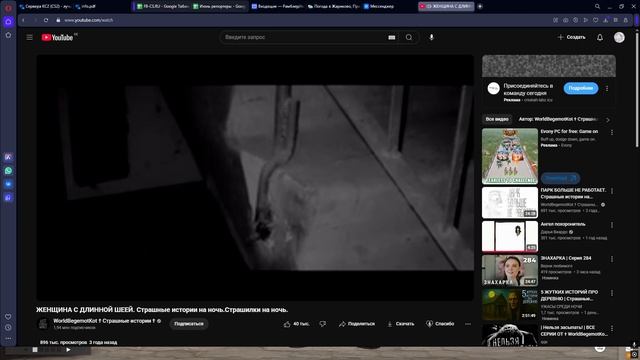Screen dimensions: 640x360
Task: Click the Opera sidebar home icon
Action: point(8,21)
